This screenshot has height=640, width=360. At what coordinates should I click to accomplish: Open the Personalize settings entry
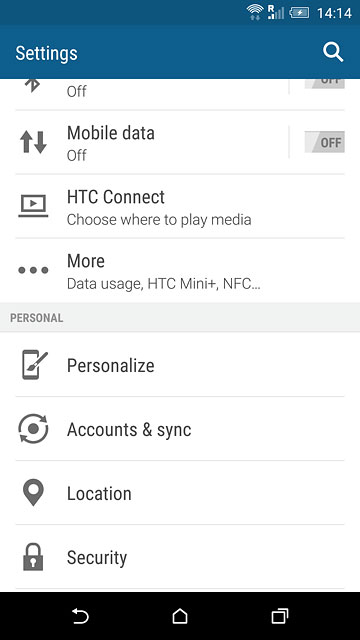180,364
